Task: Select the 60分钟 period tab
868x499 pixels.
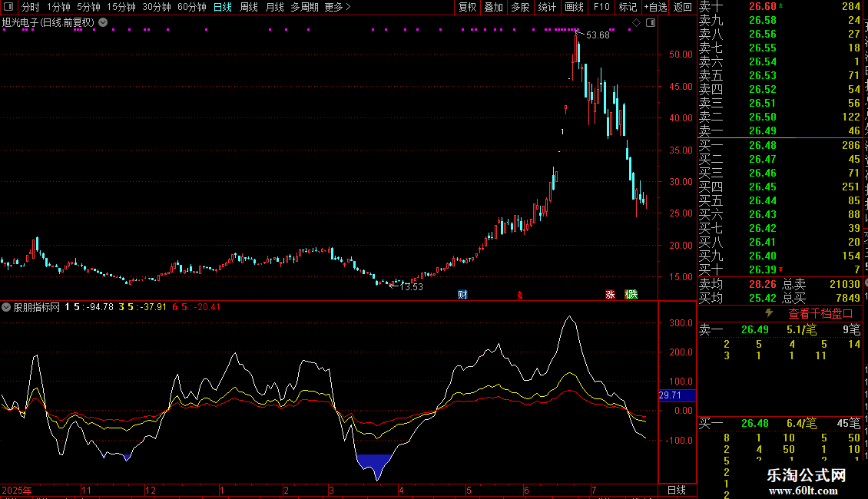Action: (x=192, y=7)
